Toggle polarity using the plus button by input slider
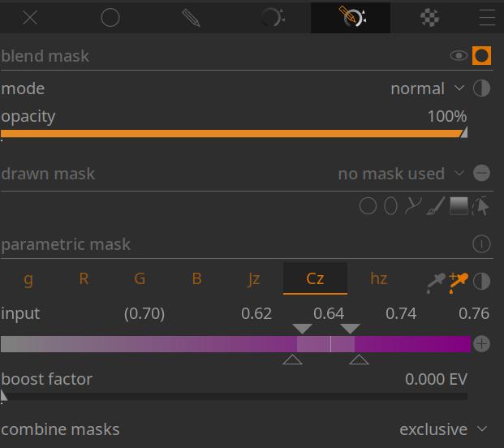 point(481,344)
